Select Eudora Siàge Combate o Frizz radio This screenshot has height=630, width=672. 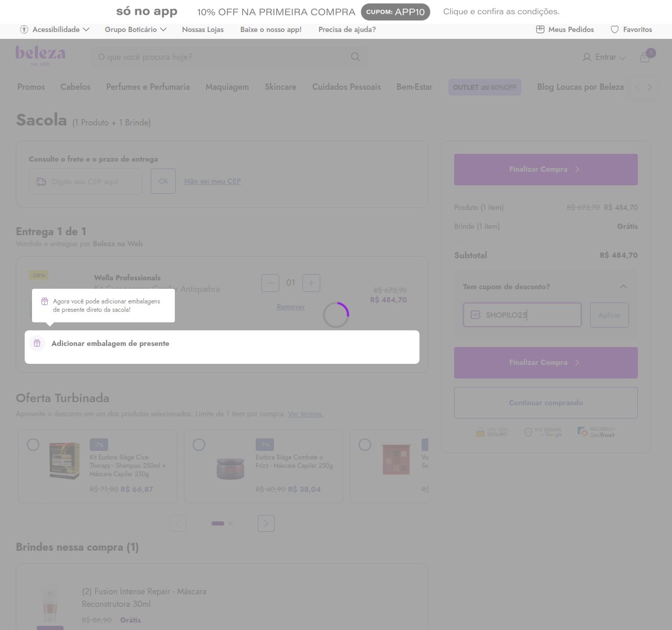[199, 445]
